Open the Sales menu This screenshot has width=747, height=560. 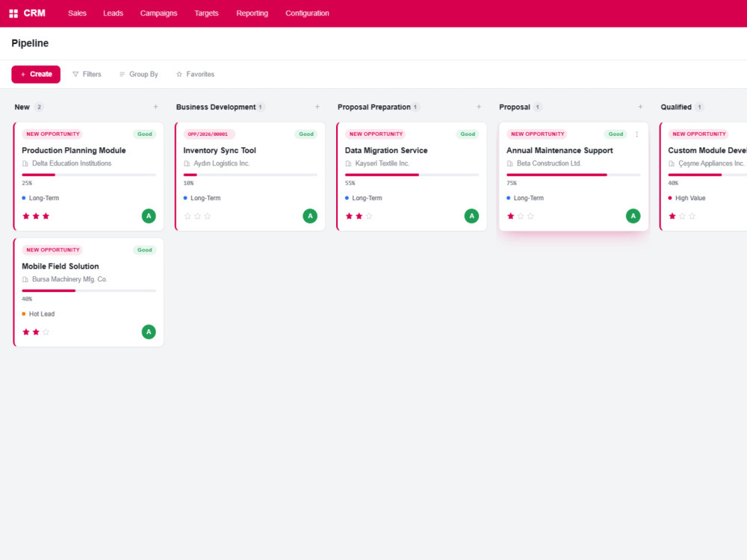tap(77, 13)
